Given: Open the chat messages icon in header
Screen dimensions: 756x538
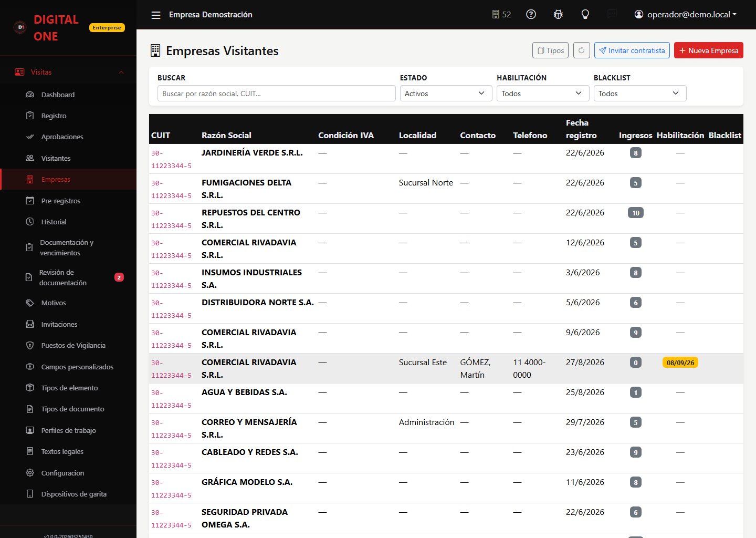Looking at the screenshot, I should coord(612,15).
